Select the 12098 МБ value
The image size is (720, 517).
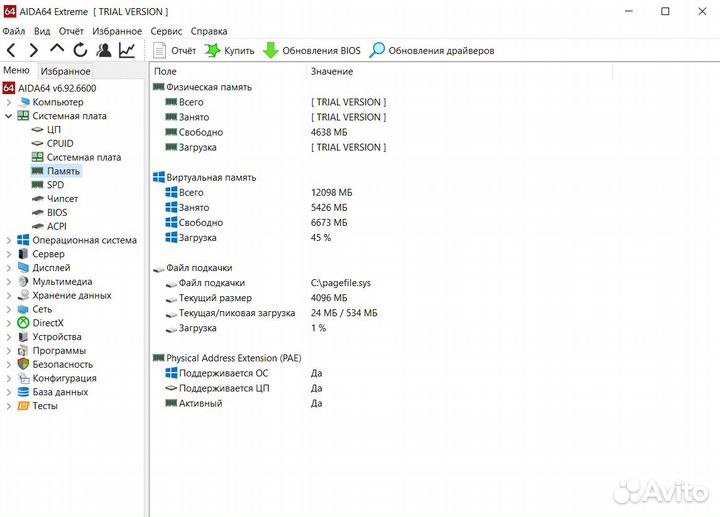click(332, 192)
